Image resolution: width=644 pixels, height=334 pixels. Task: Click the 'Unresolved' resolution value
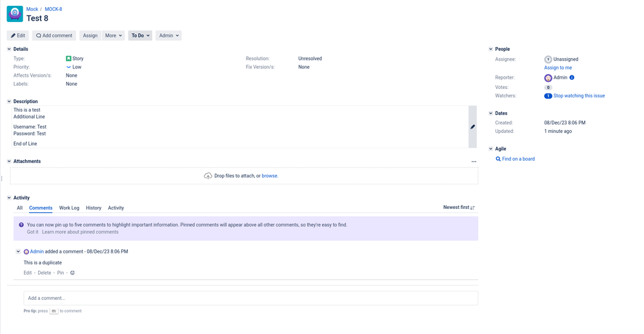pos(310,59)
